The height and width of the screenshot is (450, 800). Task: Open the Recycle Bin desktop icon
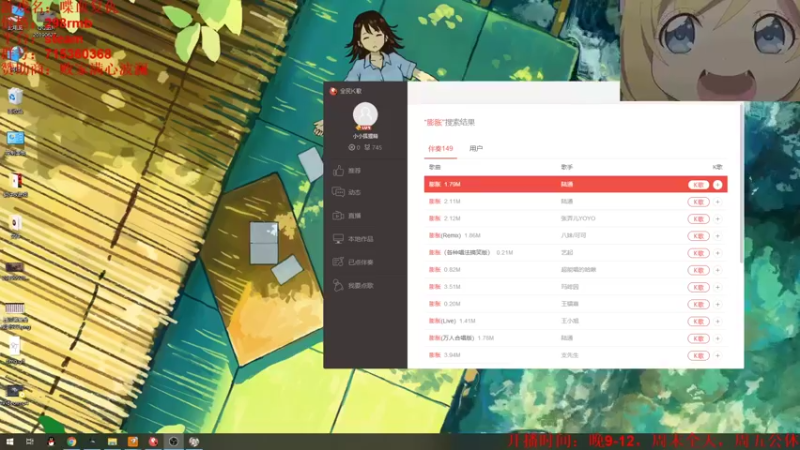pos(15,101)
